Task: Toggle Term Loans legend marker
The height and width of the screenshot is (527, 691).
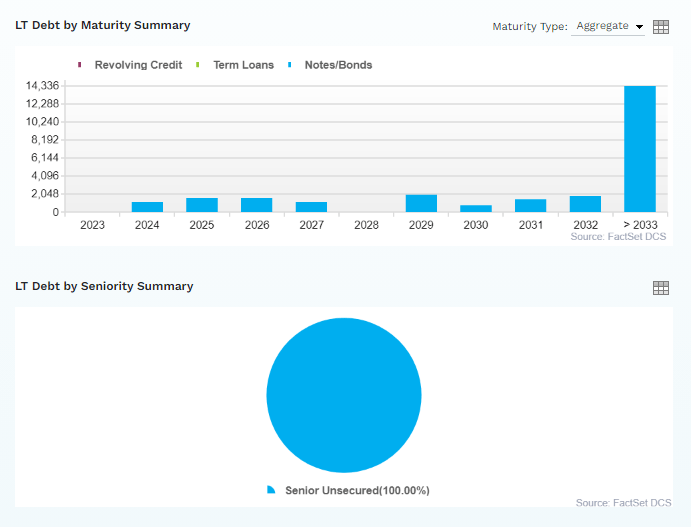Action: (197, 65)
